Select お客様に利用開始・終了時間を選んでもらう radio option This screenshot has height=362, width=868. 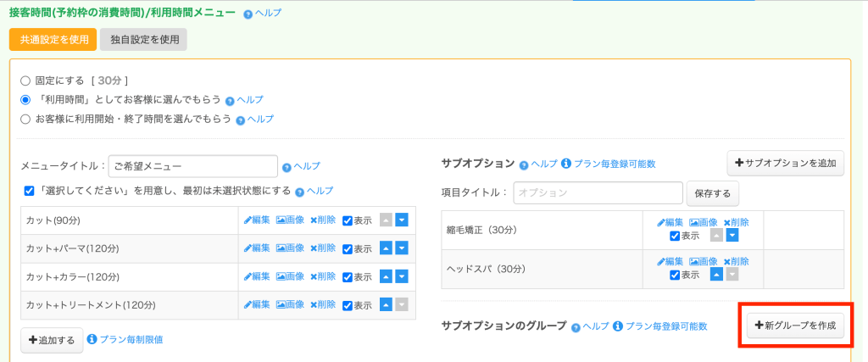[25, 120]
